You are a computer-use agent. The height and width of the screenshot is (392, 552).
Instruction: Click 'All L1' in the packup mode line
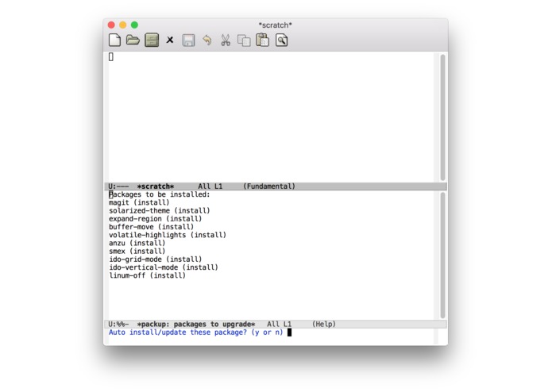click(279, 324)
